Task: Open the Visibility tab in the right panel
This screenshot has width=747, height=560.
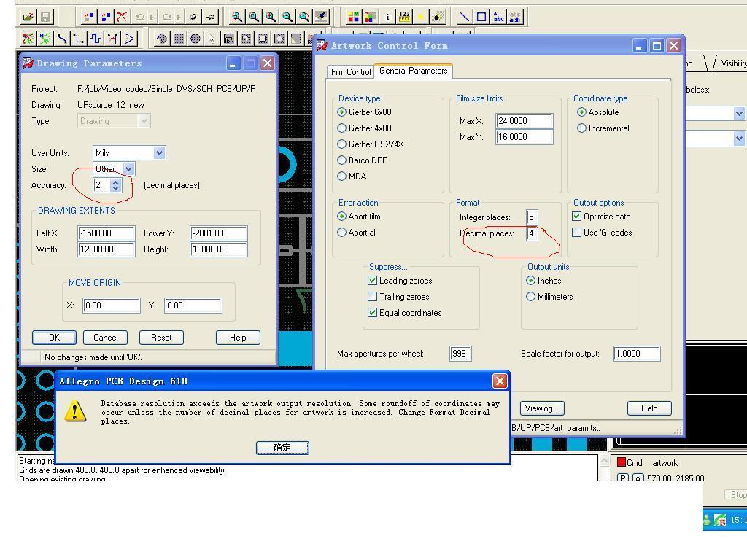Action: click(x=732, y=63)
